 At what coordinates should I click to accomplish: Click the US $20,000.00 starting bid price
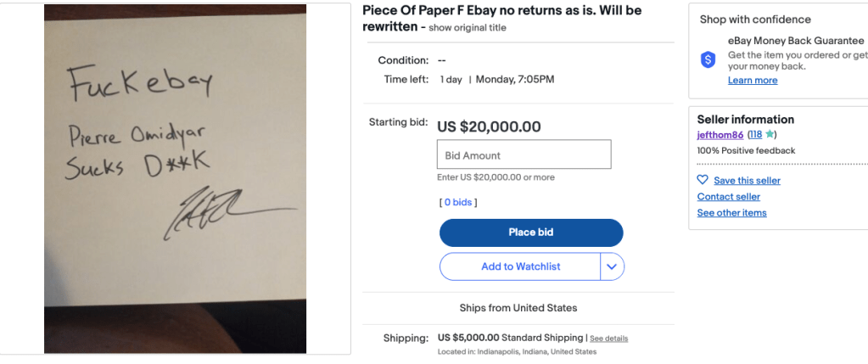click(x=489, y=127)
